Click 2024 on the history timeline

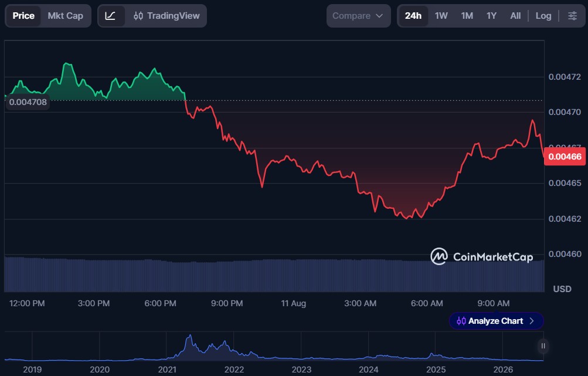coord(369,370)
